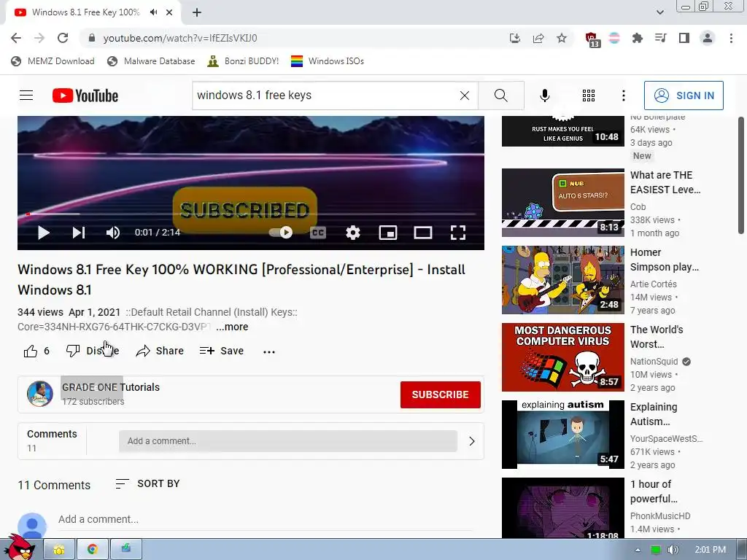Open the Chrome taskbar icon
Viewport: 747px width, 560px height.
pos(93,549)
